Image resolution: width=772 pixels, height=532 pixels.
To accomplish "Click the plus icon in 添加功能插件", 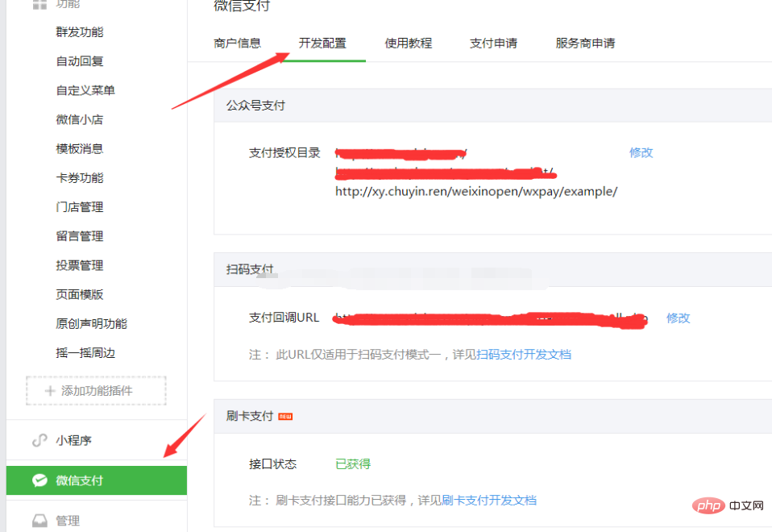I will pyautogui.click(x=50, y=391).
